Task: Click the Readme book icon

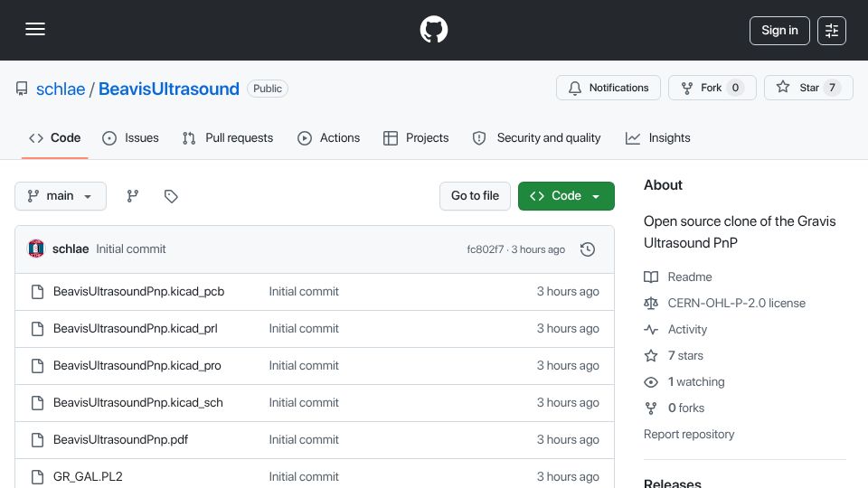Action: pyautogui.click(x=651, y=277)
